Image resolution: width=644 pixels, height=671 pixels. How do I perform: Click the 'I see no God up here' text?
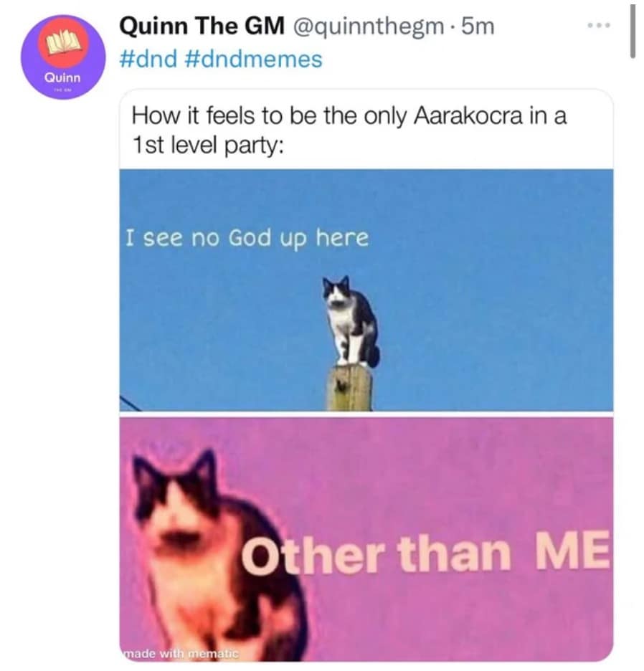pos(246,238)
